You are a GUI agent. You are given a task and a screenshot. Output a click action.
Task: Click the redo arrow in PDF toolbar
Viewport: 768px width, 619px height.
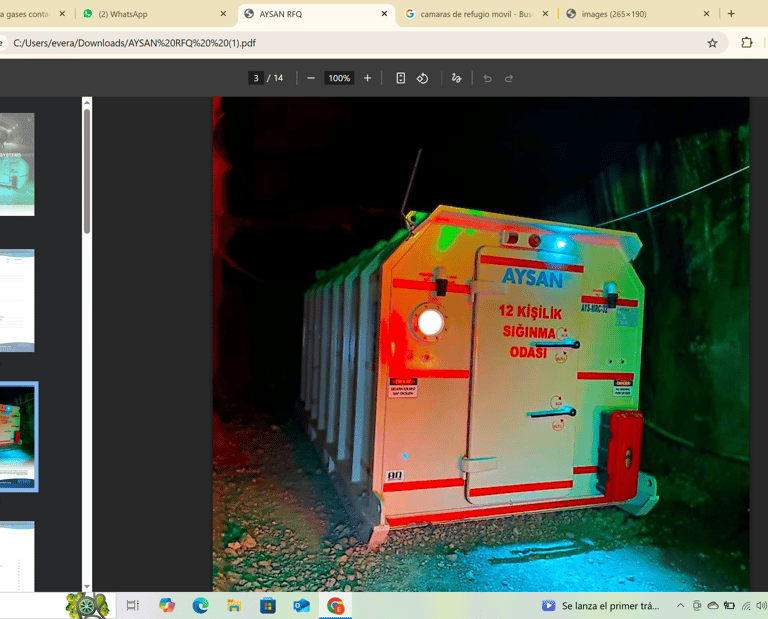point(509,78)
